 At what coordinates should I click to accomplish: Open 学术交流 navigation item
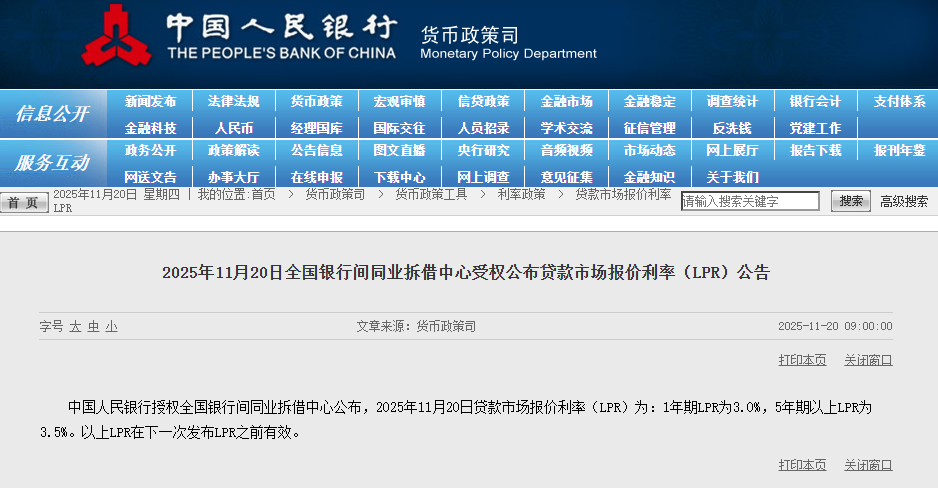coord(567,128)
